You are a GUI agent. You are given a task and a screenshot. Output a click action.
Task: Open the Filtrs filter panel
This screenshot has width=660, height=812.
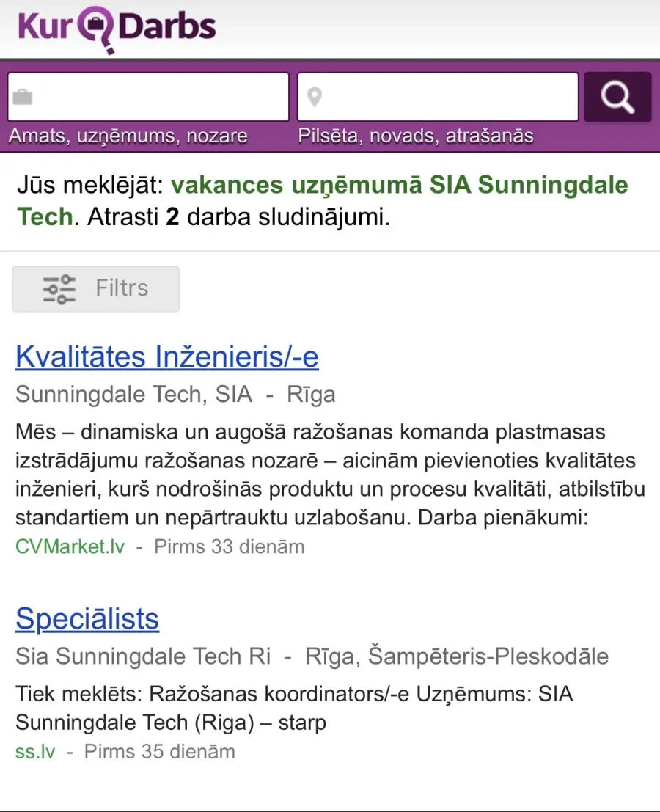point(96,289)
